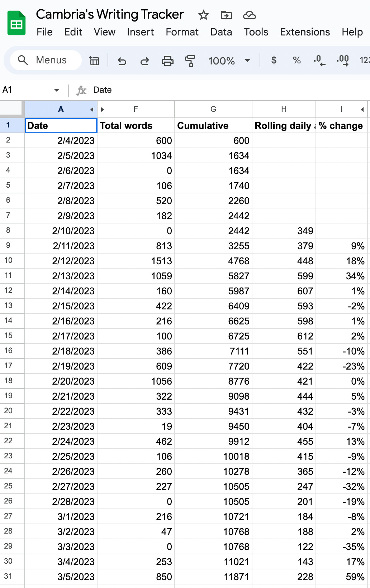Select the total words cell 1034
This screenshot has width=370, height=588.
point(136,156)
